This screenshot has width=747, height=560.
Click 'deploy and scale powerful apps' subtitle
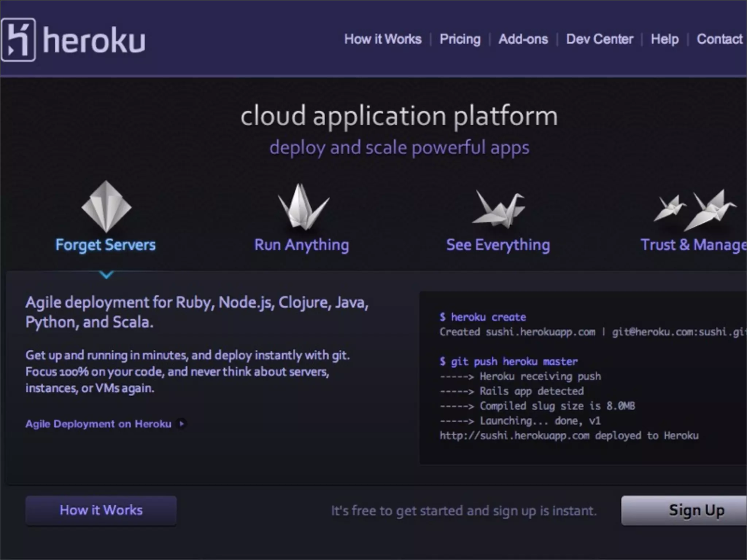click(399, 148)
